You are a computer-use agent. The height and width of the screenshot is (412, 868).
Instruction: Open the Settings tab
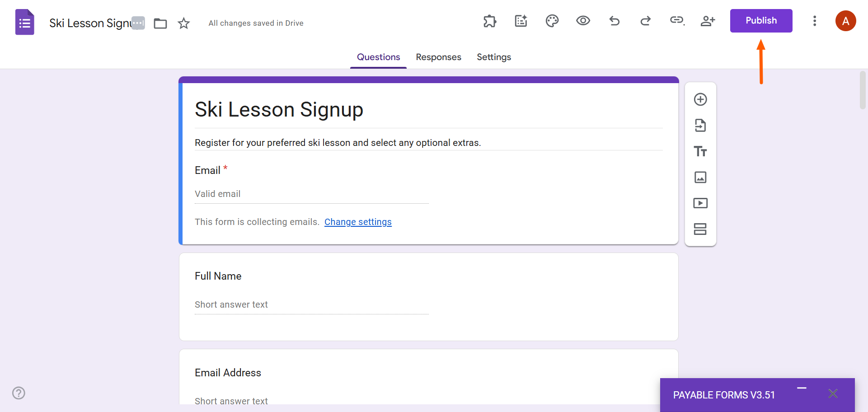point(493,57)
